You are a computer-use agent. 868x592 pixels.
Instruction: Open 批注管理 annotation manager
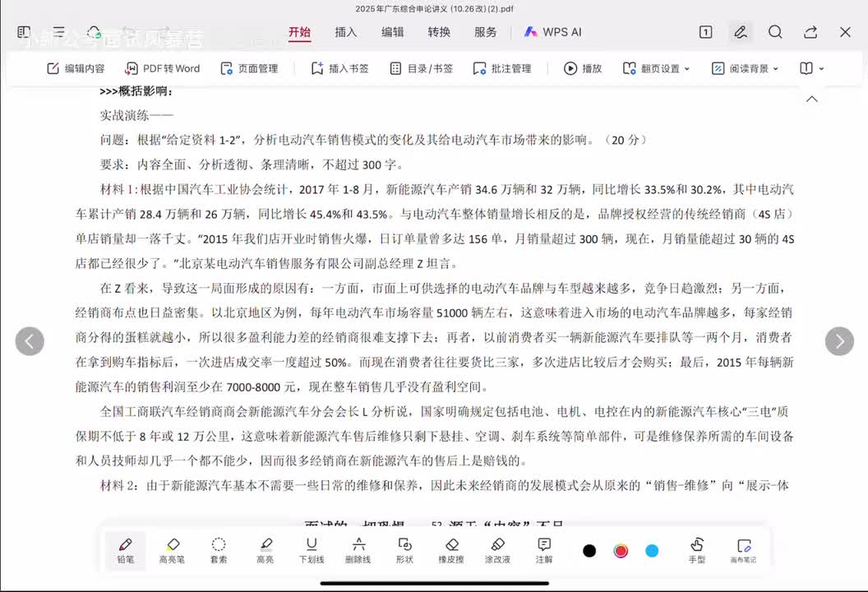[x=502, y=69]
